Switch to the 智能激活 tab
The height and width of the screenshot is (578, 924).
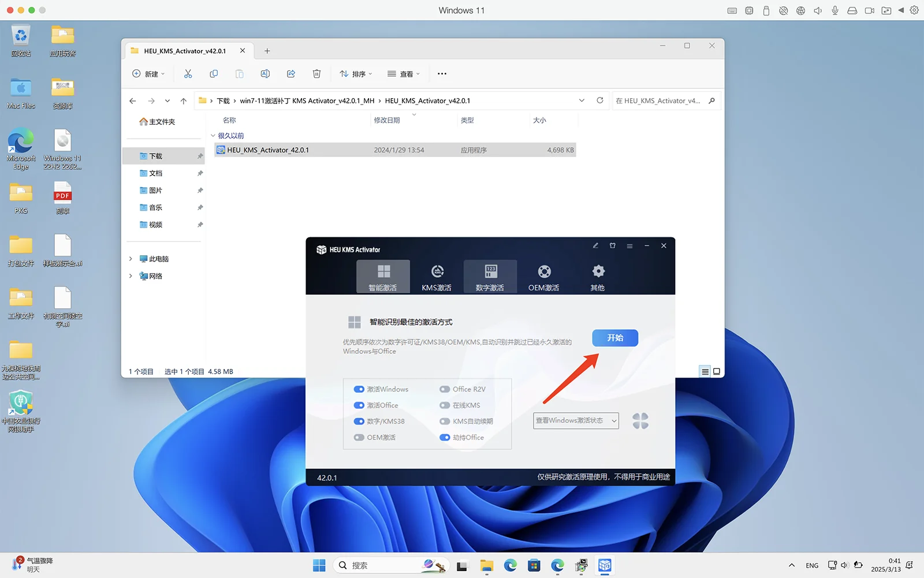pos(383,277)
